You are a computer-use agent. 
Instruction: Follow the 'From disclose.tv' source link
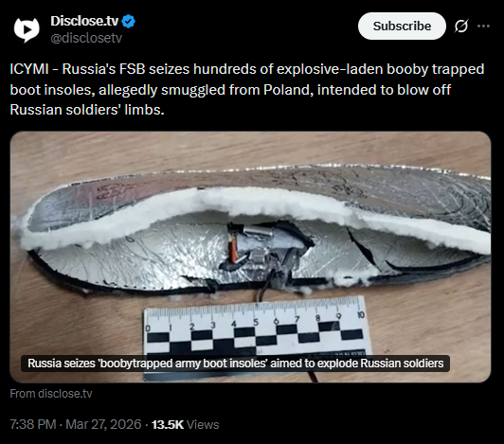51,394
